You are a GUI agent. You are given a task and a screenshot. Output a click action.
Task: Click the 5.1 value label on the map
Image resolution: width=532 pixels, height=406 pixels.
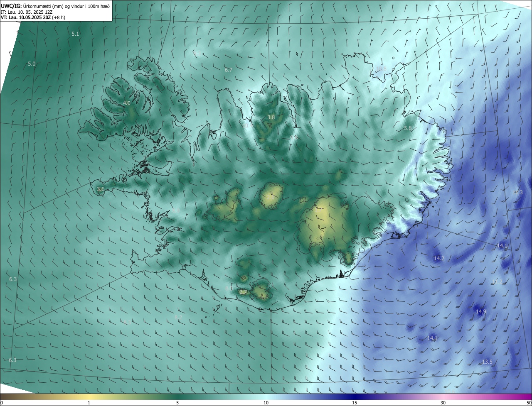pos(75,34)
